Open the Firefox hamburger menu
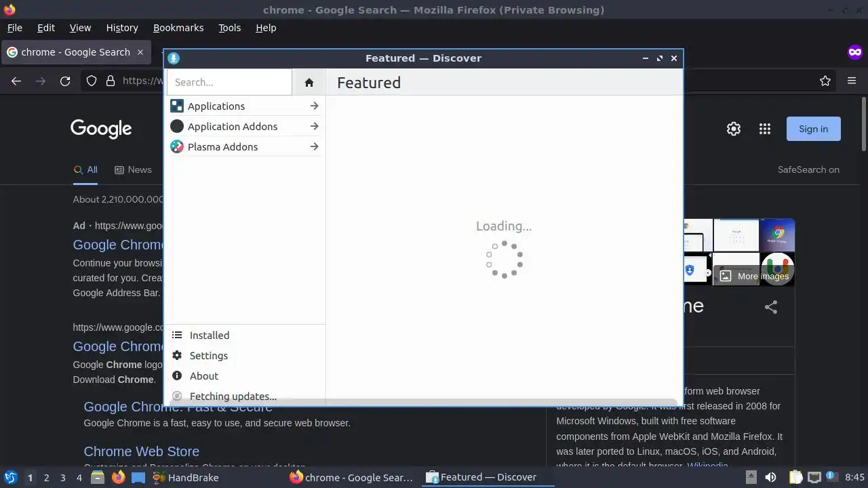This screenshot has width=868, height=488. point(852,81)
